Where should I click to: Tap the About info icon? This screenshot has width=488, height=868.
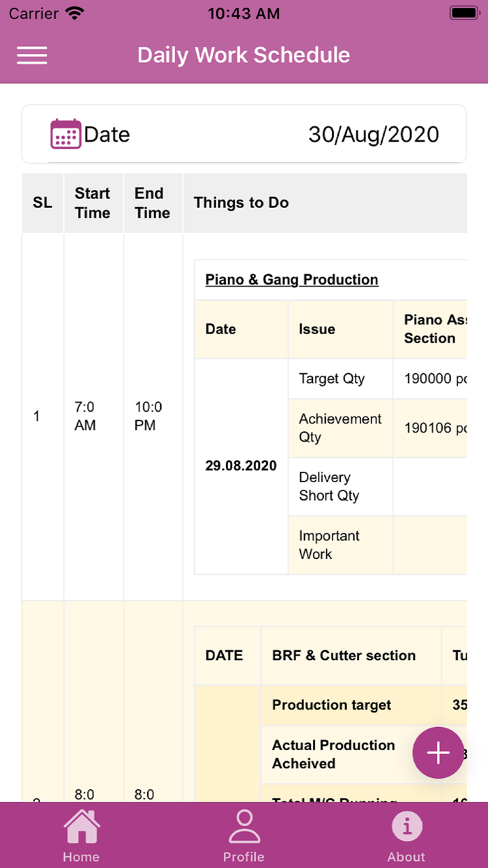point(406,826)
